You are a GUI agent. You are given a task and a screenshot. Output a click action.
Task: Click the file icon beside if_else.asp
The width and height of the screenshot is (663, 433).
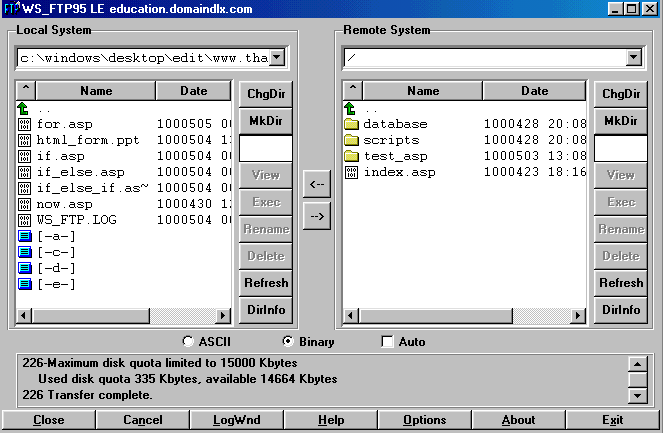point(25,172)
